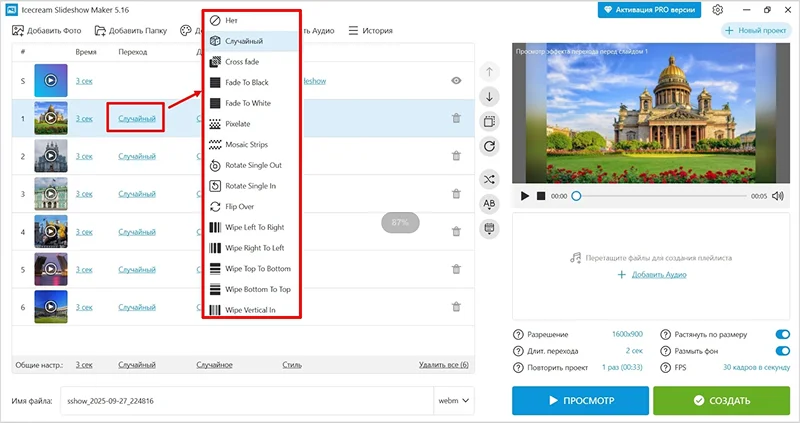Click the shuffle slides icon
The image size is (800, 423).
489,179
